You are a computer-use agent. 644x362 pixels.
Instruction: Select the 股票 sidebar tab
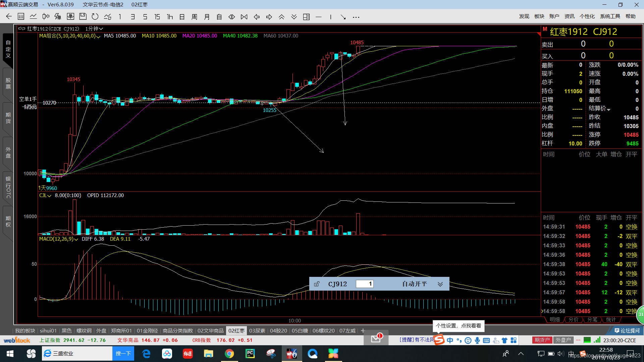tap(8, 83)
